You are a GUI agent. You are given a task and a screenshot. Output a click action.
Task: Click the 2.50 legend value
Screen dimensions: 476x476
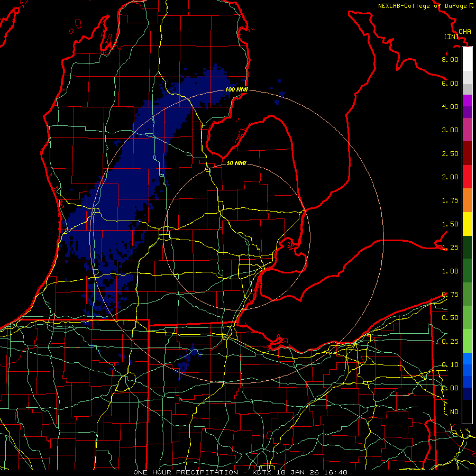click(450, 153)
